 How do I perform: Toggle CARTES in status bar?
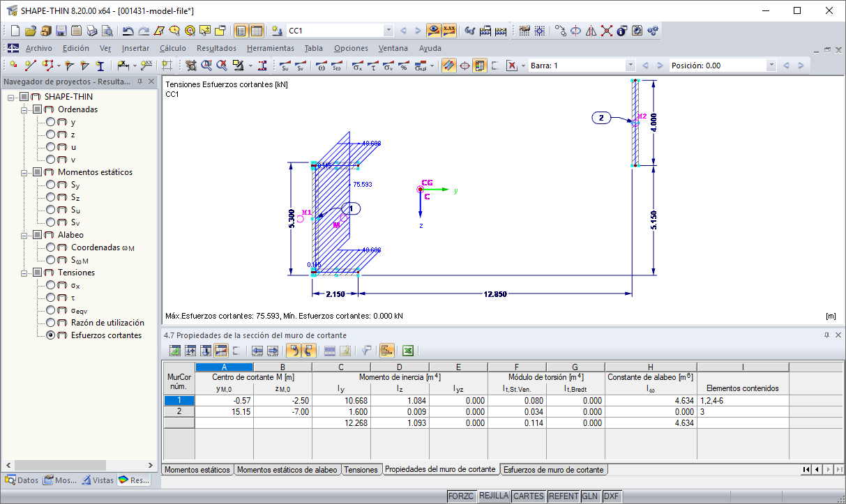point(528,496)
